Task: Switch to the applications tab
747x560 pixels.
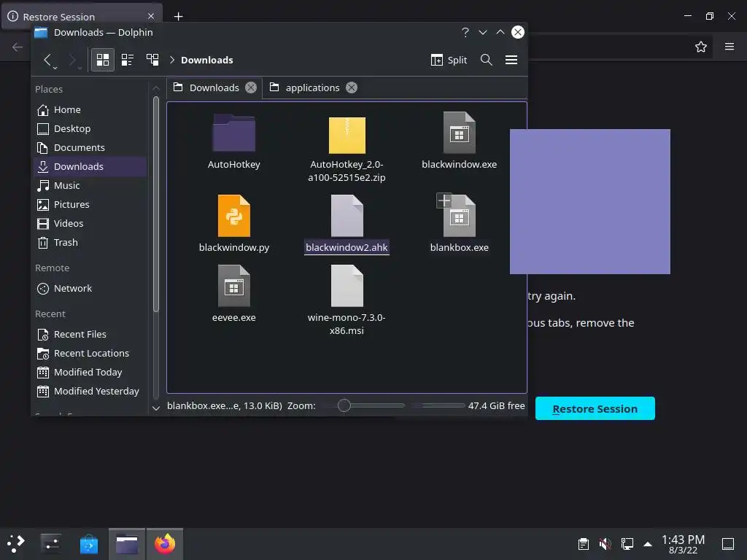Action: click(312, 87)
